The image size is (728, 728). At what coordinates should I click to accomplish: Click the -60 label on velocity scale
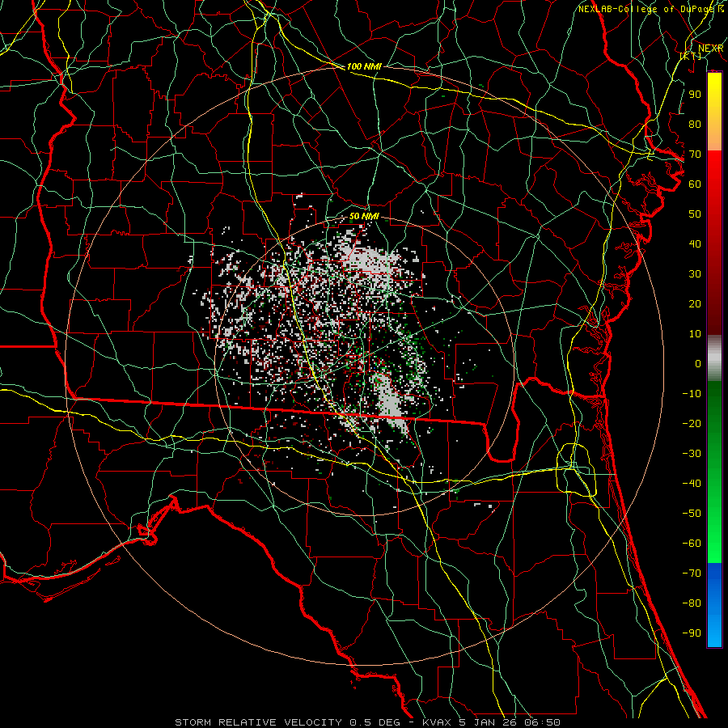[692, 544]
